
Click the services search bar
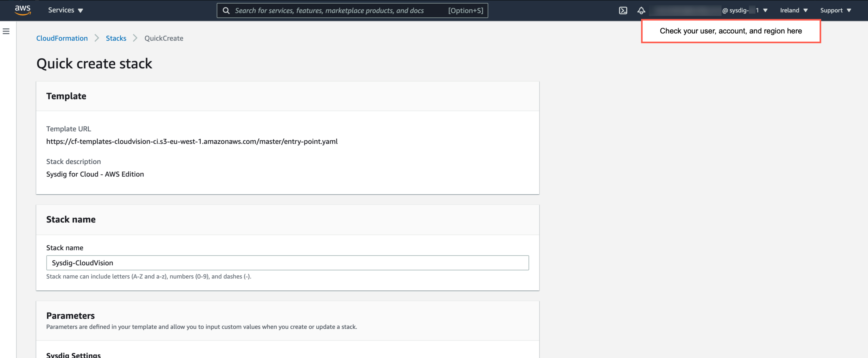[x=352, y=10]
